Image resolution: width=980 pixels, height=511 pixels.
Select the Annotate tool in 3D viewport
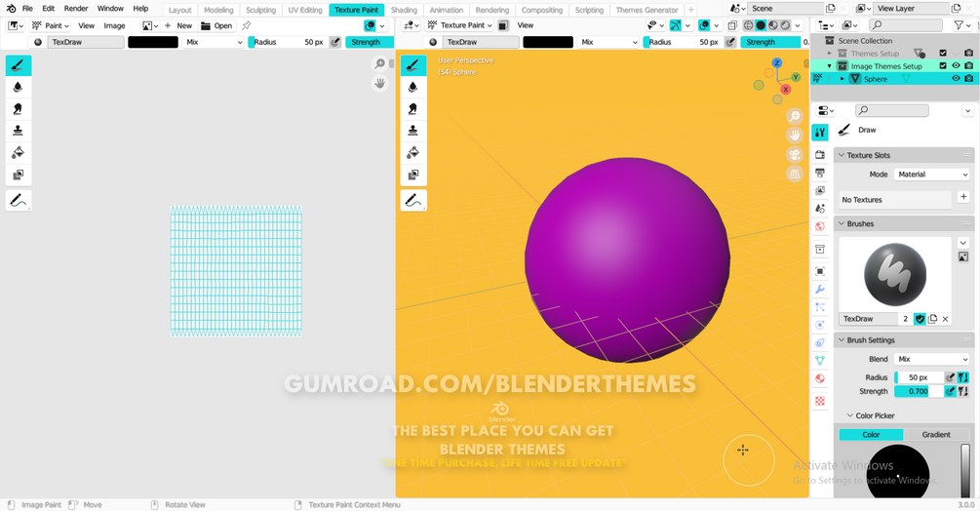click(413, 201)
